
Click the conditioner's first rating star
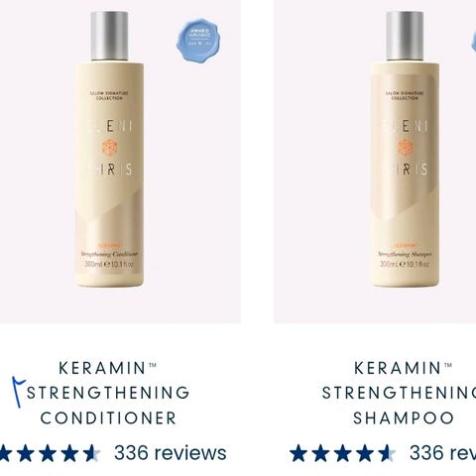click(x=4, y=453)
